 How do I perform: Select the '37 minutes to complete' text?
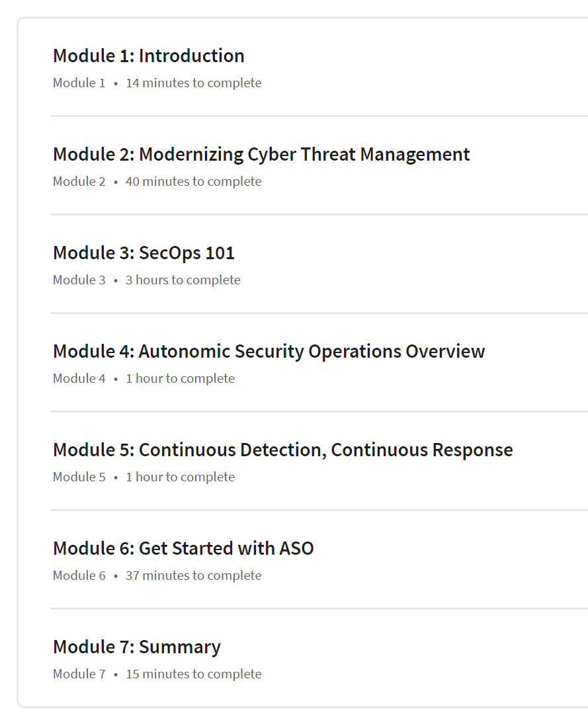(x=194, y=576)
